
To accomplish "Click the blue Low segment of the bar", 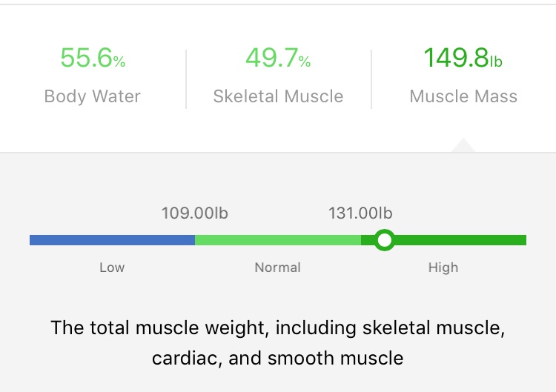I will (112, 240).
